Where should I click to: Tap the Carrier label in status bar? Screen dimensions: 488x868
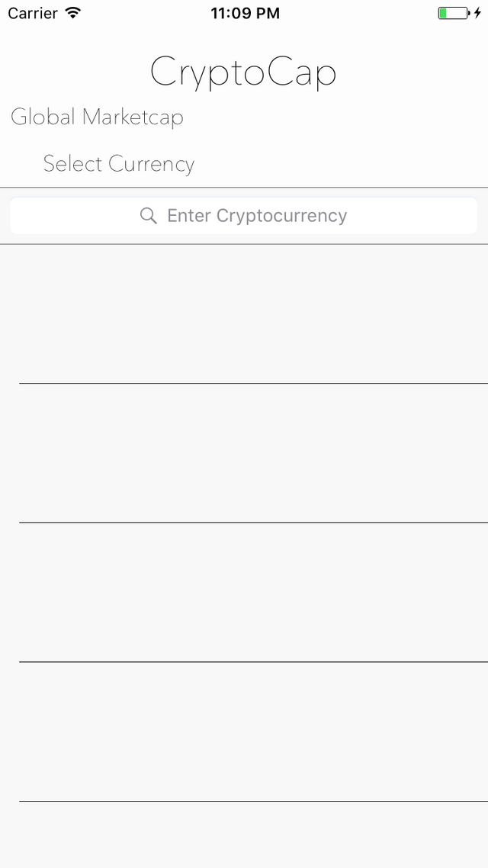33,13
